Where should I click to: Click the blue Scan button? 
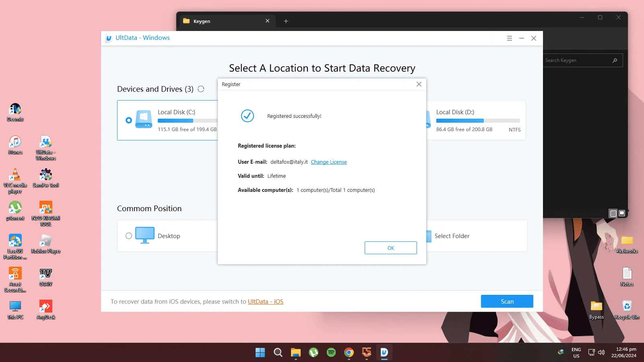click(x=507, y=301)
